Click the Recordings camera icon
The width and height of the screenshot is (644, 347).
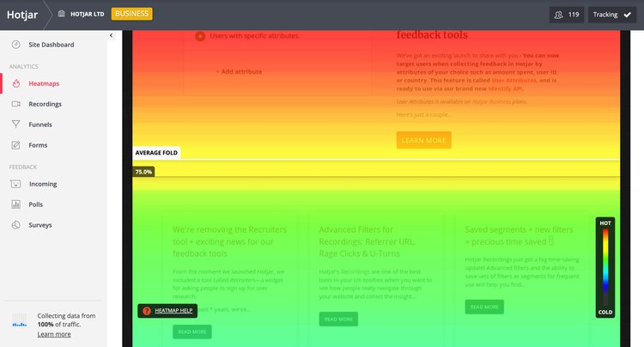point(16,104)
